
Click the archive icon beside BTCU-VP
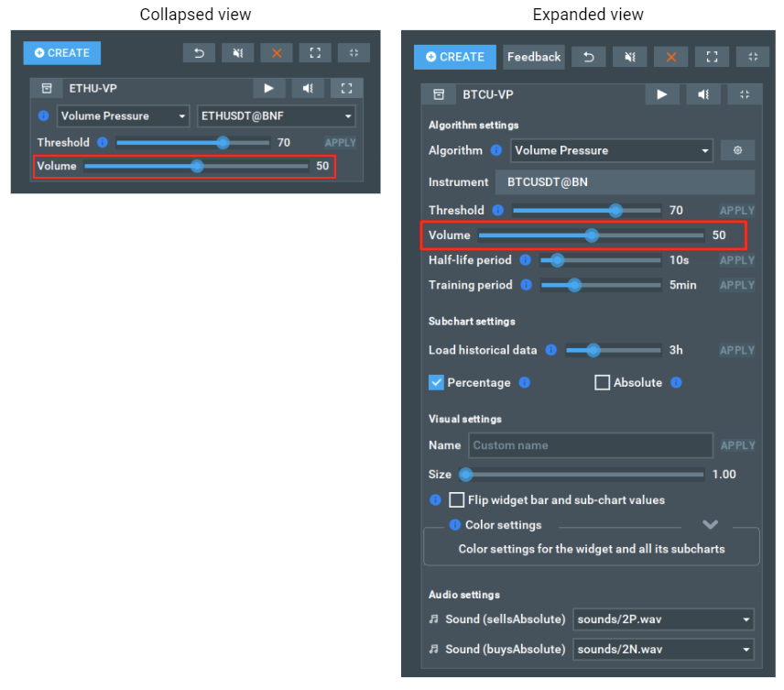439,94
